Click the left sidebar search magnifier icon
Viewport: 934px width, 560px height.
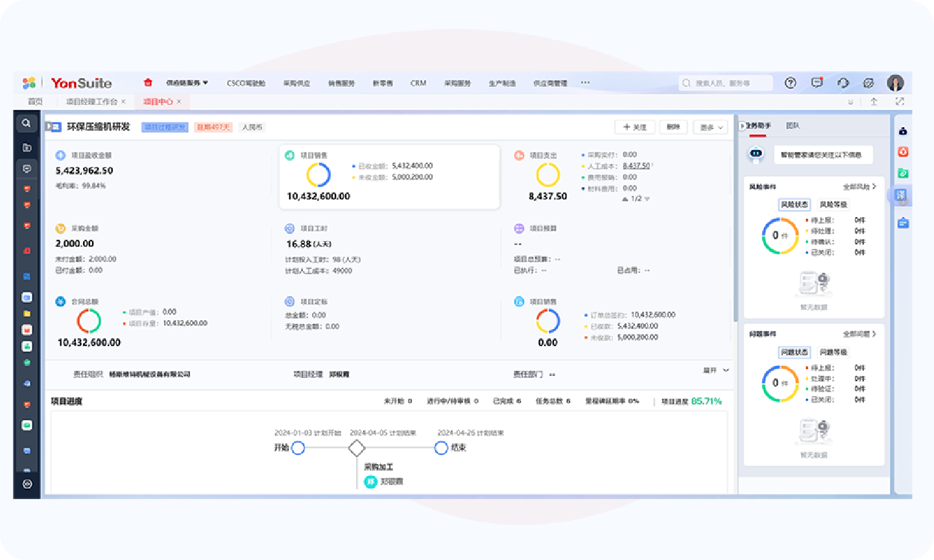click(x=27, y=123)
